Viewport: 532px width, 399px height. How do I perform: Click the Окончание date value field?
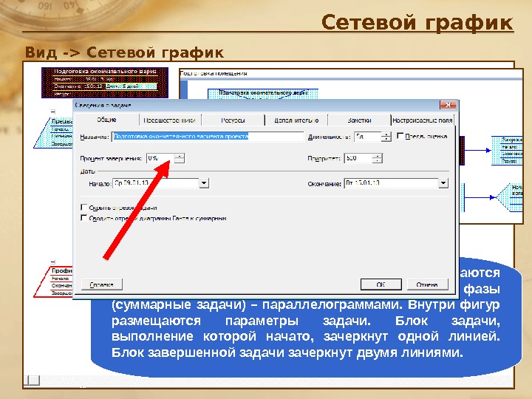point(391,183)
